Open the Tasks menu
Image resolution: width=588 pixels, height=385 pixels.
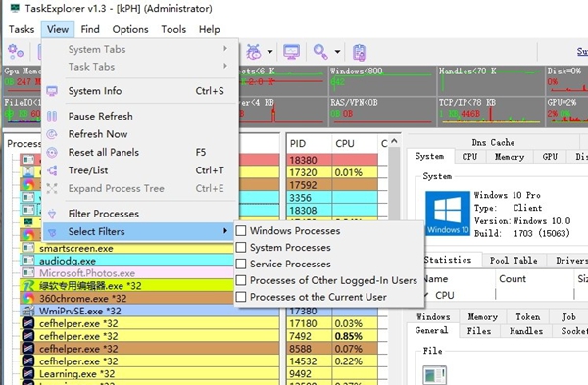[22, 29]
